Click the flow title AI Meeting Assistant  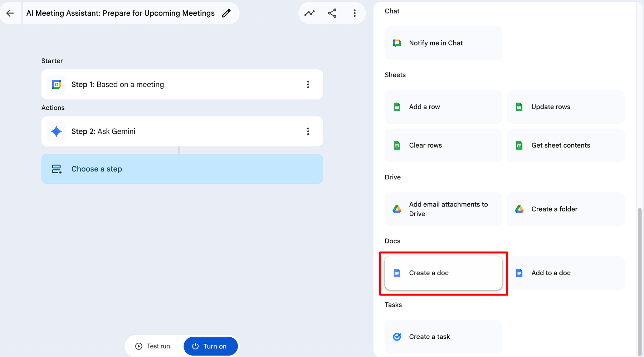[121, 13]
